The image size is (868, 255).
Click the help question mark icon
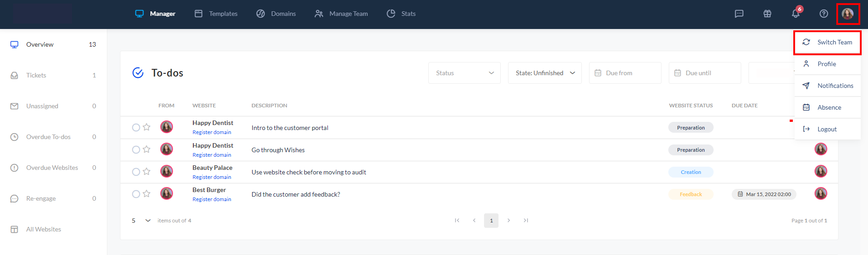pyautogui.click(x=824, y=14)
